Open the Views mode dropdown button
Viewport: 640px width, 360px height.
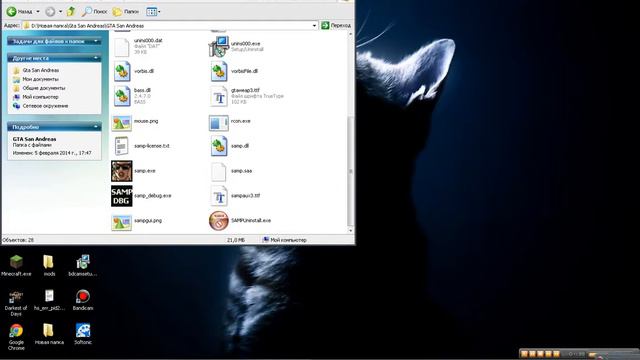(x=153, y=11)
